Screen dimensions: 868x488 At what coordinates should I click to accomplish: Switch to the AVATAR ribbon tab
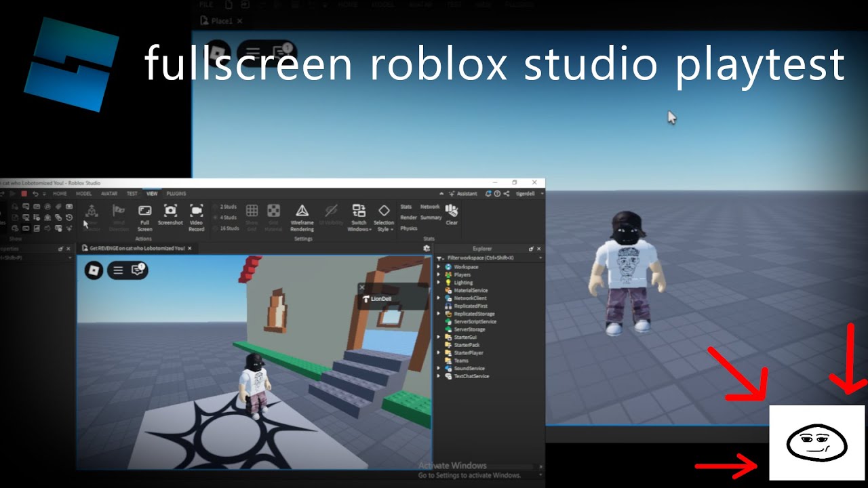(x=108, y=193)
